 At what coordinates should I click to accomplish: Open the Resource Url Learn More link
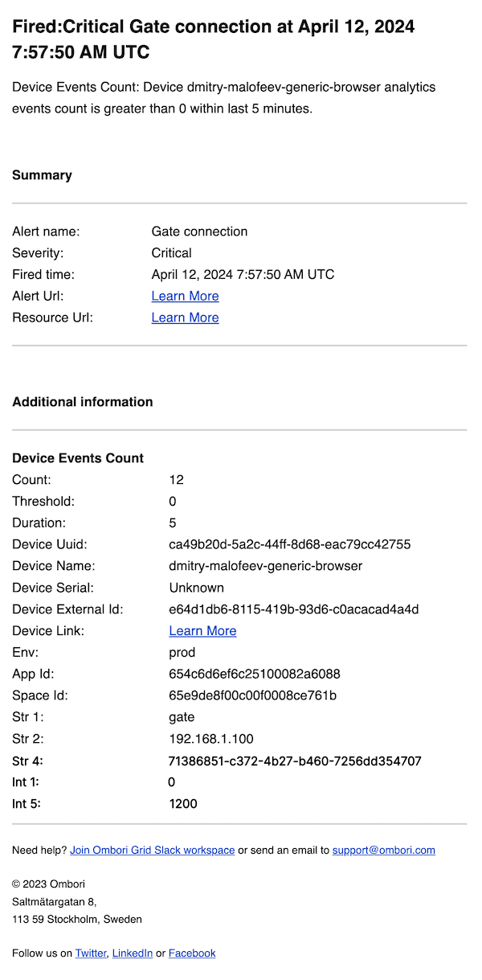click(185, 318)
